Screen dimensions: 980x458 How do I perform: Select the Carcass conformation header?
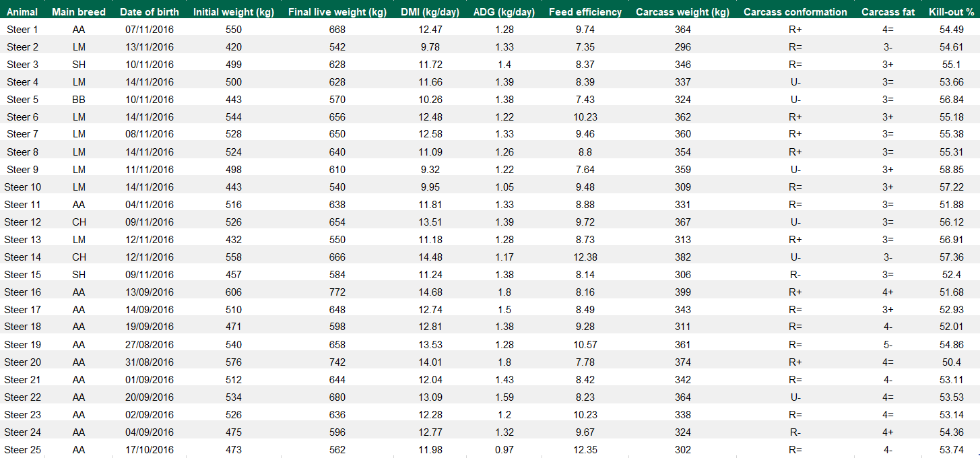(x=795, y=12)
